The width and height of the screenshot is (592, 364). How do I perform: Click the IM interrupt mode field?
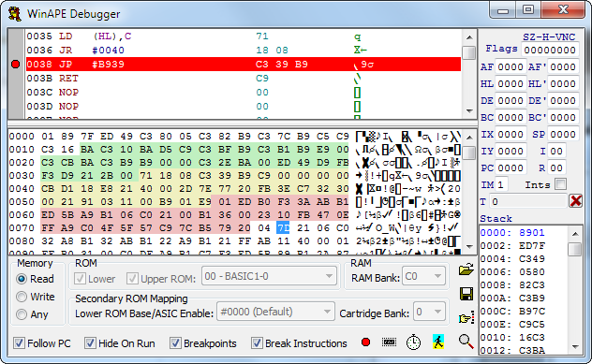click(501, 185)
